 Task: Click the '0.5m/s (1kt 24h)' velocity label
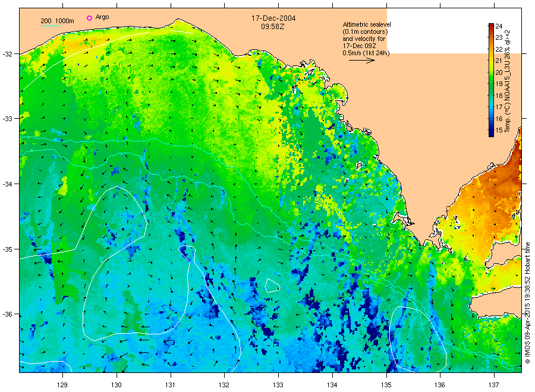(x=366, y=53)
